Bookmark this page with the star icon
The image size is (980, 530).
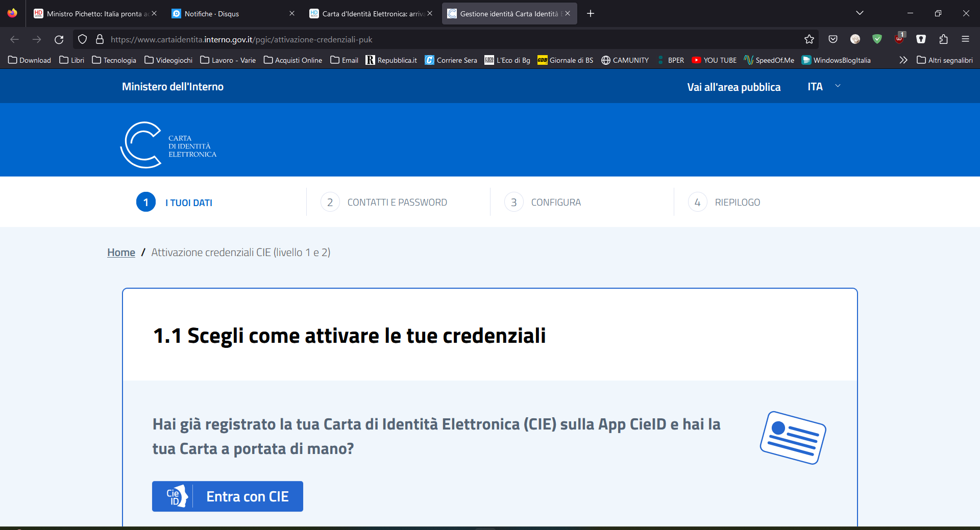point(809,39)
